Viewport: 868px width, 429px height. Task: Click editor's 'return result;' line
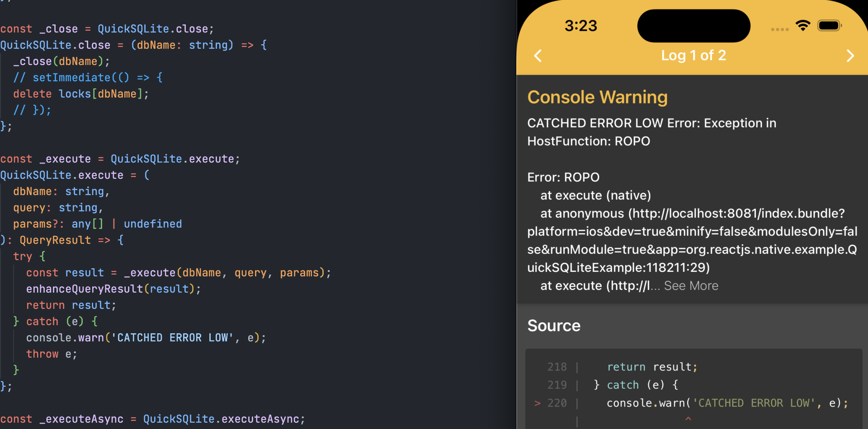71,305
